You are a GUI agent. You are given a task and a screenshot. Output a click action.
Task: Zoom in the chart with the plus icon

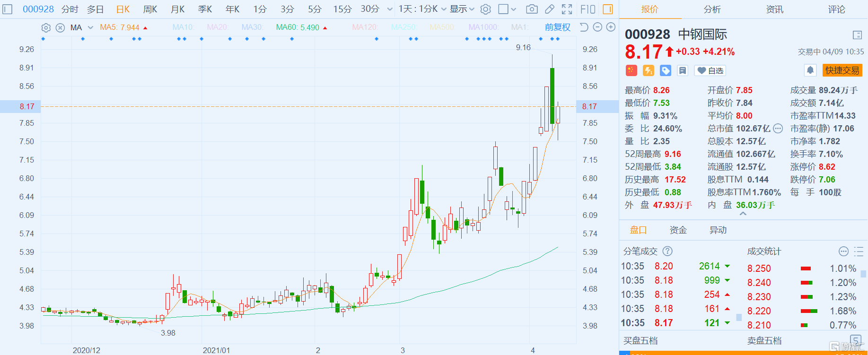611,27
